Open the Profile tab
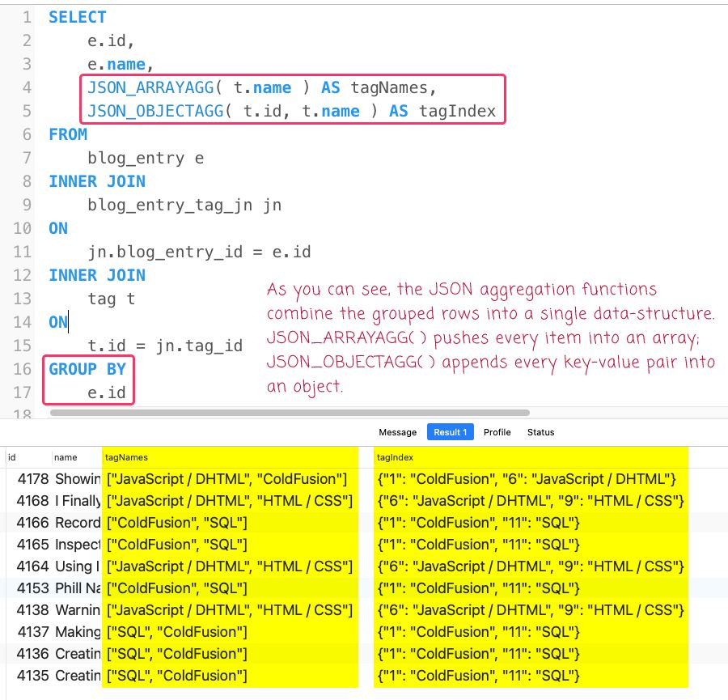 (497, 432)
